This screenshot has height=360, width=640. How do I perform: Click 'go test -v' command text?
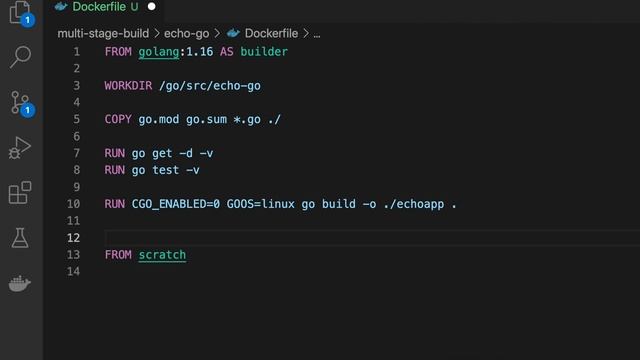pos(165,170)
